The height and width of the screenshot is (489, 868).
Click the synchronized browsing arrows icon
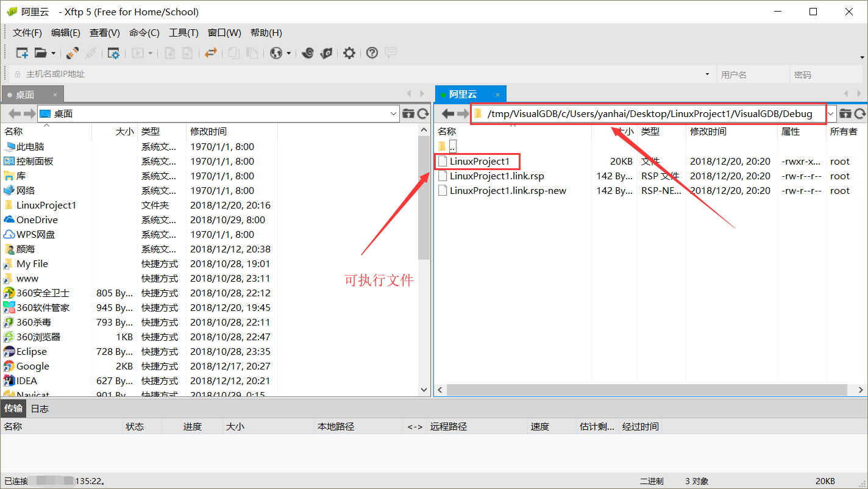(x=212, y=53)
